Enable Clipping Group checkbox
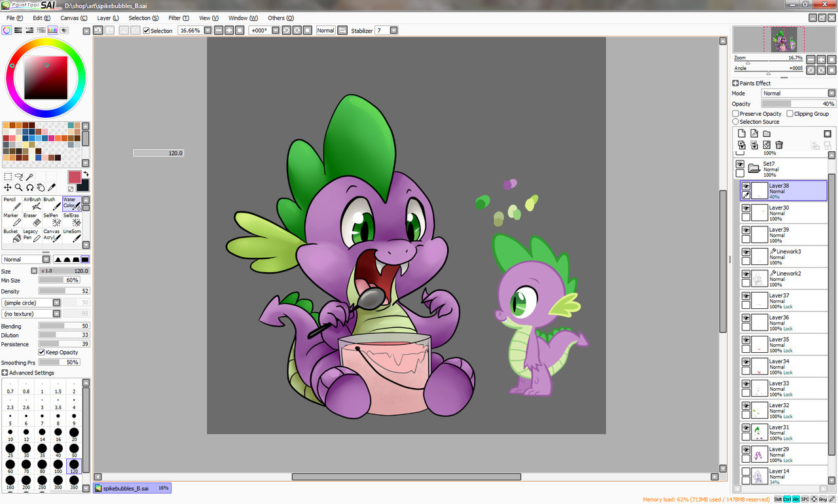The image size is (838, 504). click(790, 114)
